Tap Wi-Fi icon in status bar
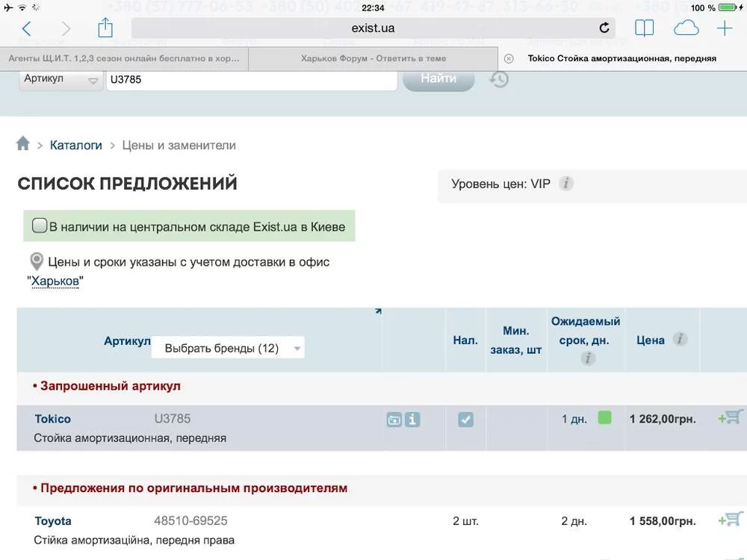747x560 pixels. click(22, 7)
